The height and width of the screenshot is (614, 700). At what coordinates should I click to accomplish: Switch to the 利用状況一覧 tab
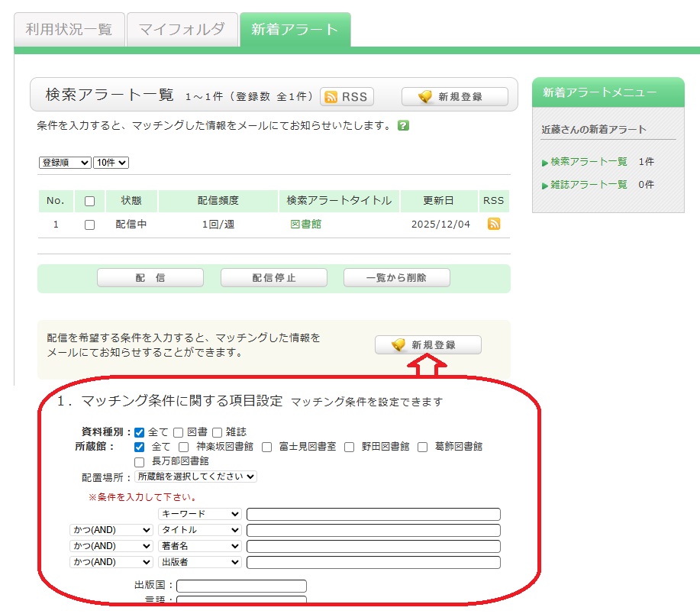coord(69,30)
